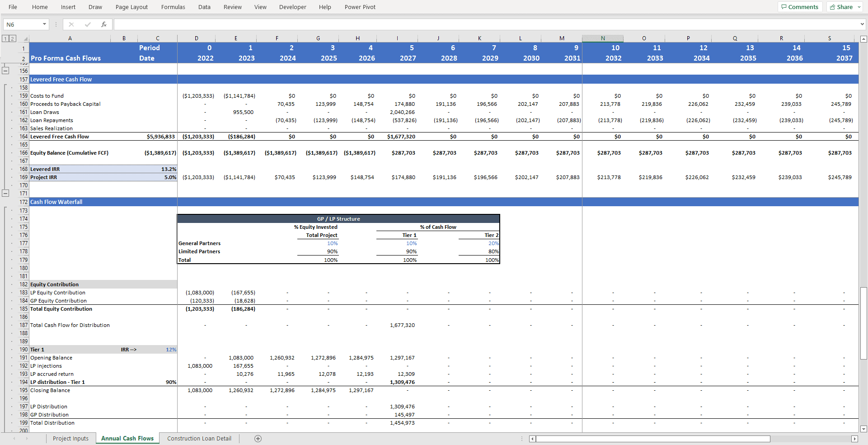Click the vertical scrollbar thumb

[x=863, y=323]
